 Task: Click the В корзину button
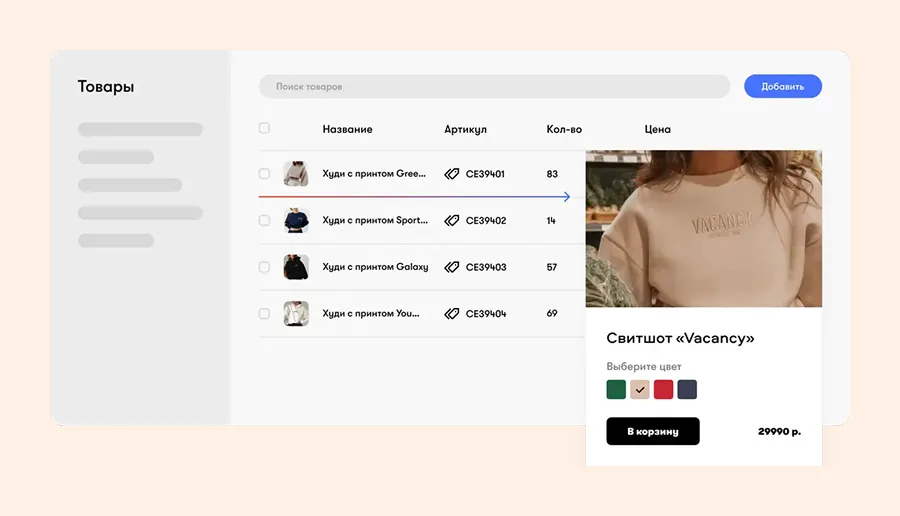pyautogui.click(x=653, y=431)
